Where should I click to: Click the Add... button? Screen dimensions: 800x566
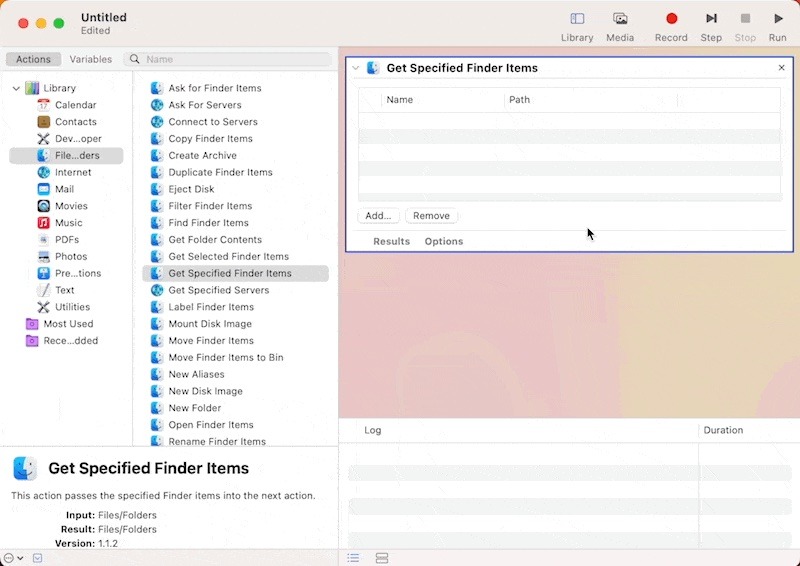(378, 216)
